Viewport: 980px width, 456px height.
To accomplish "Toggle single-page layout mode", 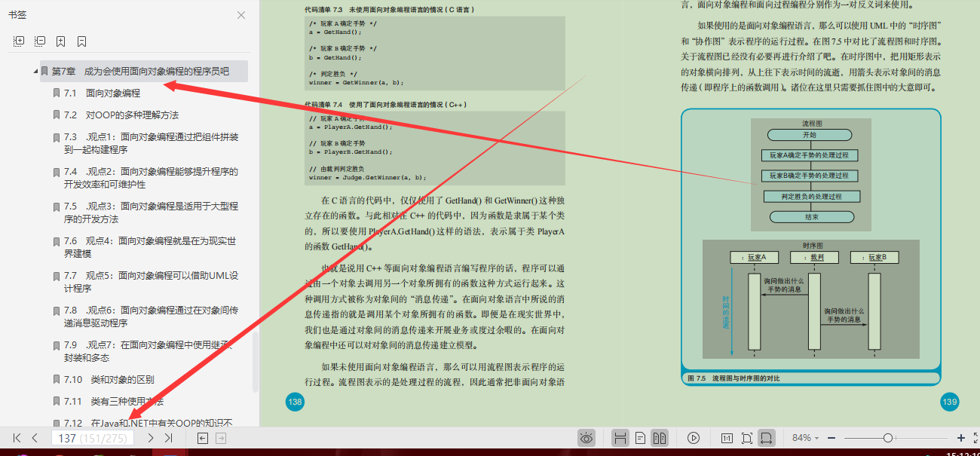I will coord(640,437).
